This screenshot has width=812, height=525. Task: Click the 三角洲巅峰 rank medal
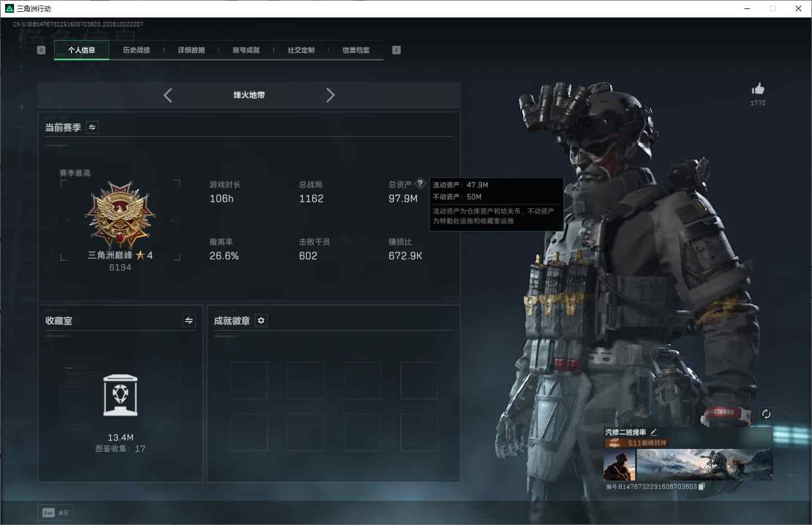[120, 215]
